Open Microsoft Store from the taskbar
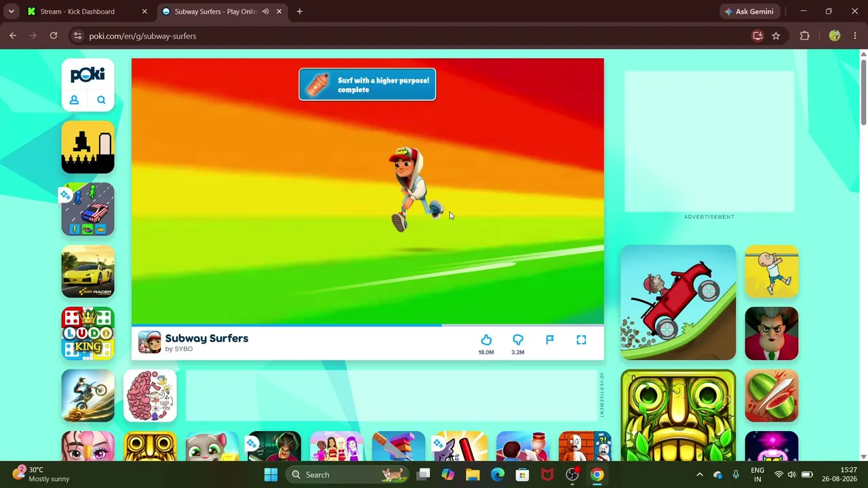This screenshot has width=868, height=488. pos(522,474)
